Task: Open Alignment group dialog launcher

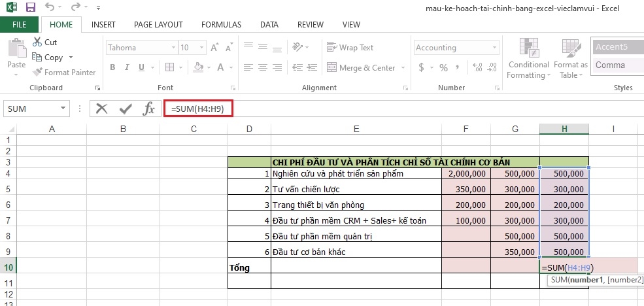Action: coord(405,88)
